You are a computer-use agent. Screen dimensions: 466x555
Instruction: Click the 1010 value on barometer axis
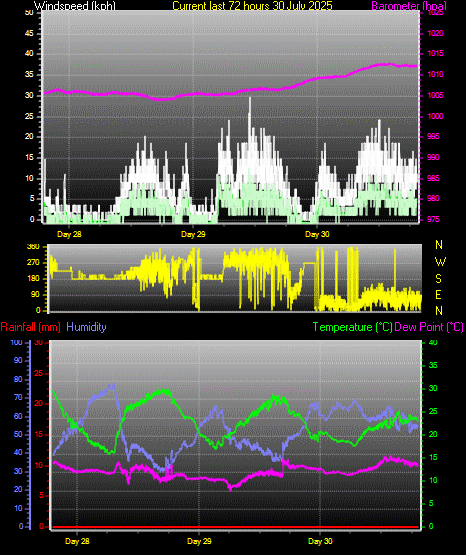point(435,74)
